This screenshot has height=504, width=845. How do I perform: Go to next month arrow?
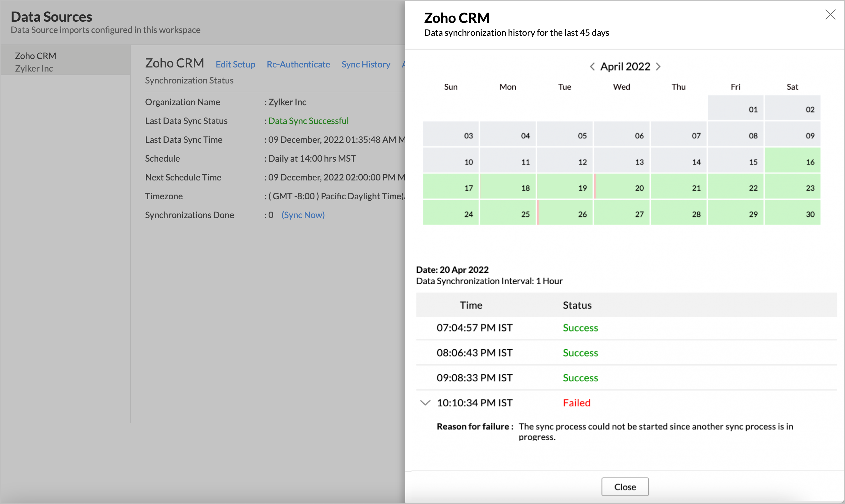(658, 66)
